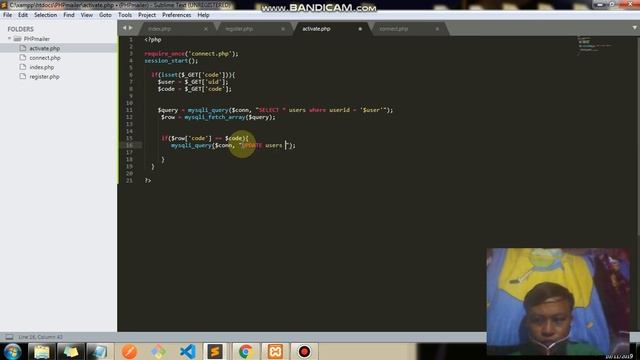
Task: Click the closing ?> tag
Action: tap(148, 180)
